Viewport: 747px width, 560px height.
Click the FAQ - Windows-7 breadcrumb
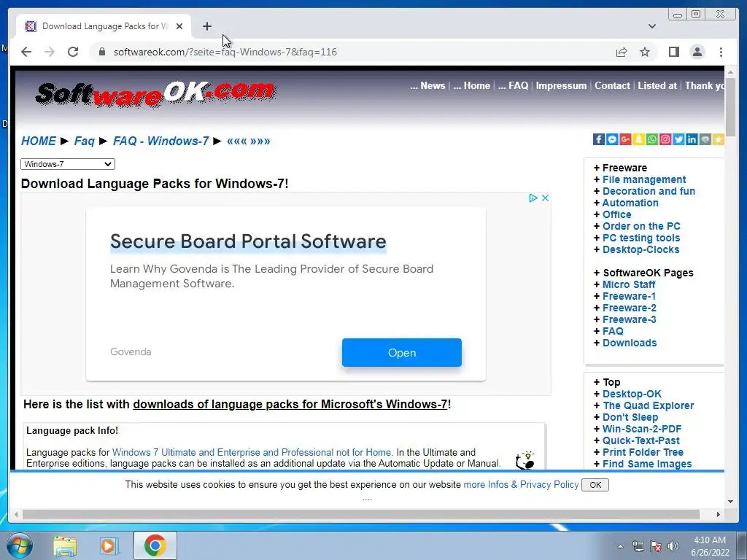coord(161,141)
